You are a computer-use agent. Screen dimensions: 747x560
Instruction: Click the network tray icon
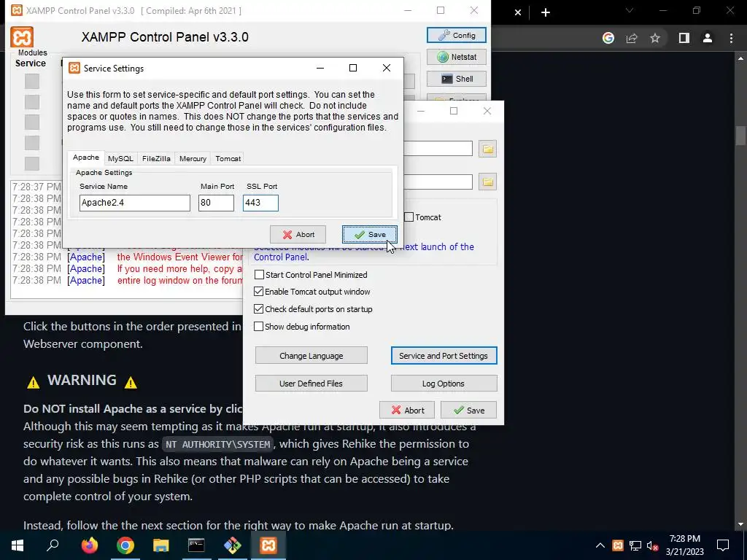click(x=635, y=545)
